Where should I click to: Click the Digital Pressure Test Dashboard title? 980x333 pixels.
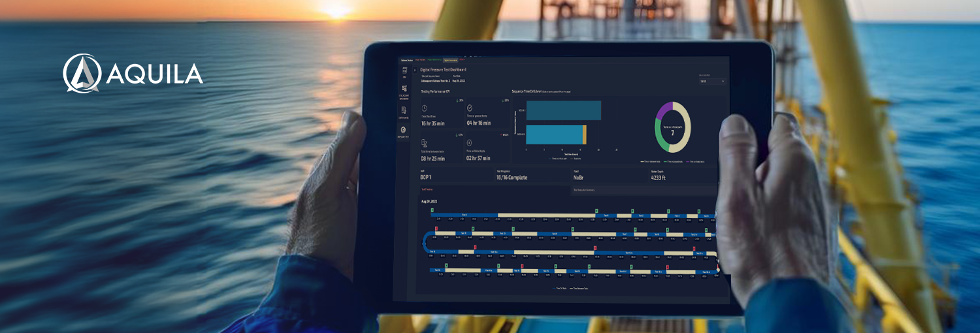pos(443,69)
